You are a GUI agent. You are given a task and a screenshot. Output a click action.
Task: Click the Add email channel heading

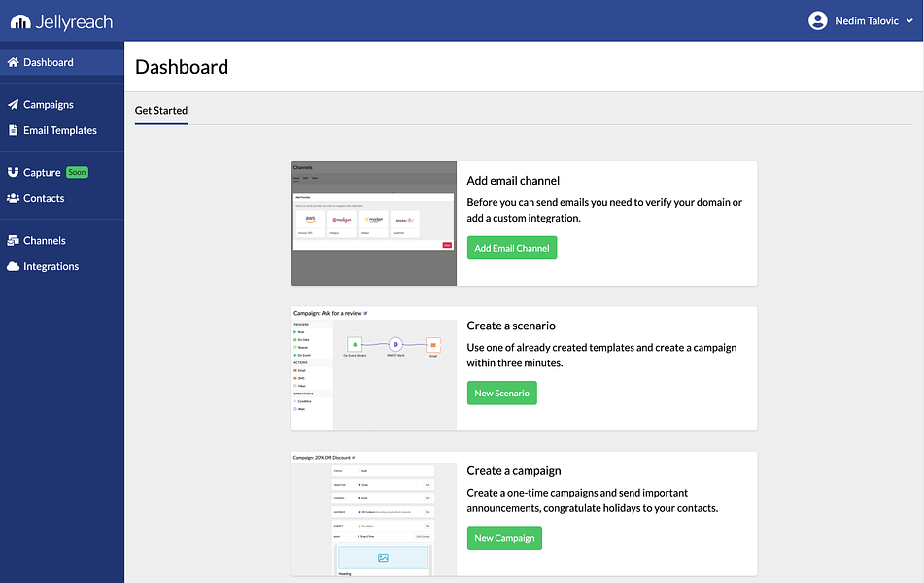click(513, 181)
